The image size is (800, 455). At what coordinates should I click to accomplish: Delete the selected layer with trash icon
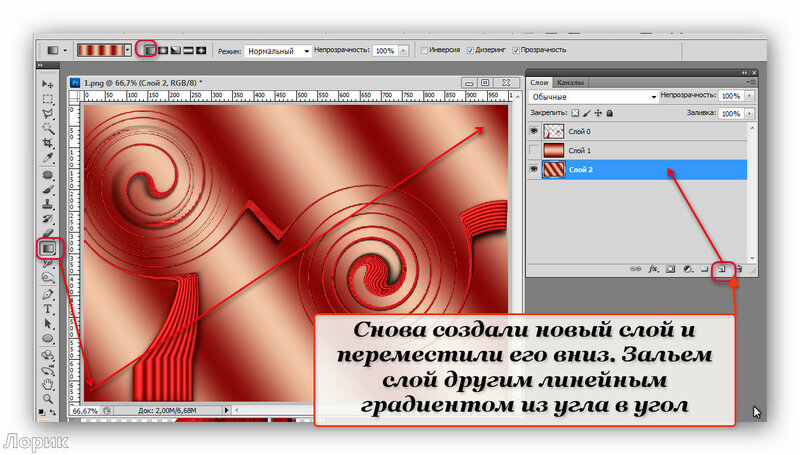click(739, 269)
